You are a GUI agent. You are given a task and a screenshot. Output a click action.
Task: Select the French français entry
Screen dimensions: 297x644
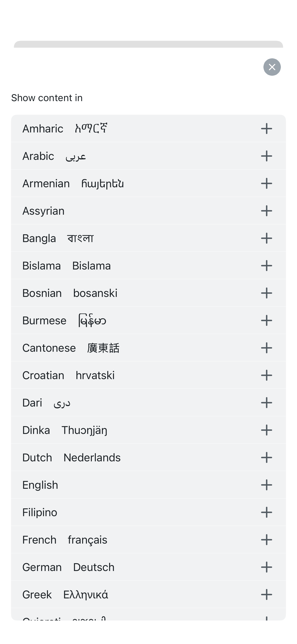point(65,540)
